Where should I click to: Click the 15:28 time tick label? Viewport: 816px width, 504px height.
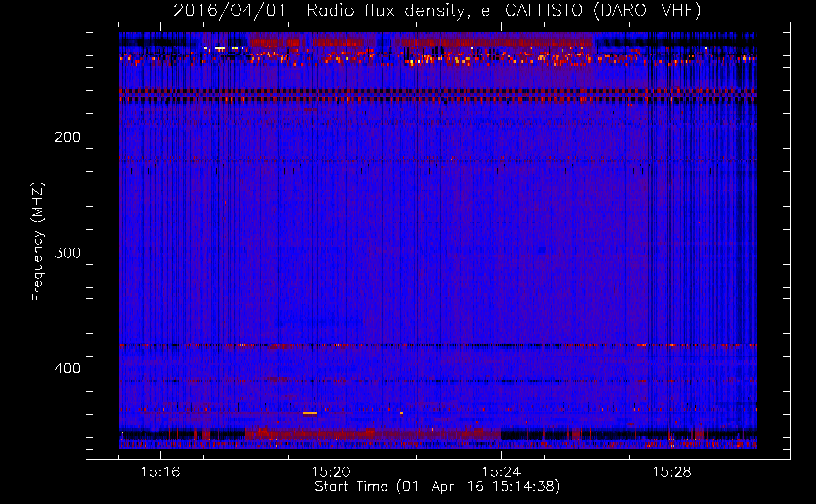point(672,472)
